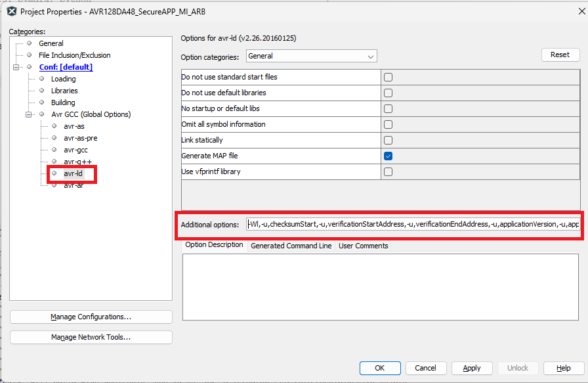Open the Option categories dropdown
The width and height of the screenshot is (588, 383).
[x=311, y=56]
